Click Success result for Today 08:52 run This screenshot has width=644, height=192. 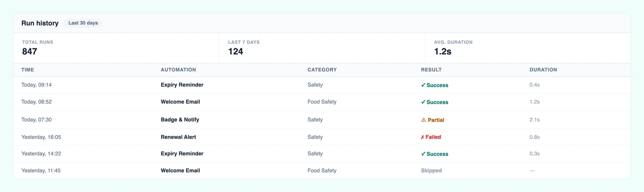click(x=435, y=102)
